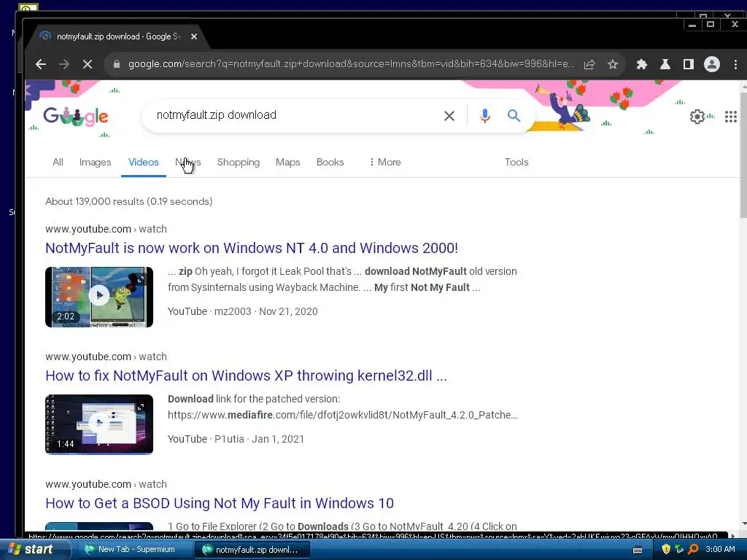Image resolution: width=747 pixels, height=560 pixels.
Task: Open How to fix NotMyFault on Windows XP link
Action: [246, 376]
